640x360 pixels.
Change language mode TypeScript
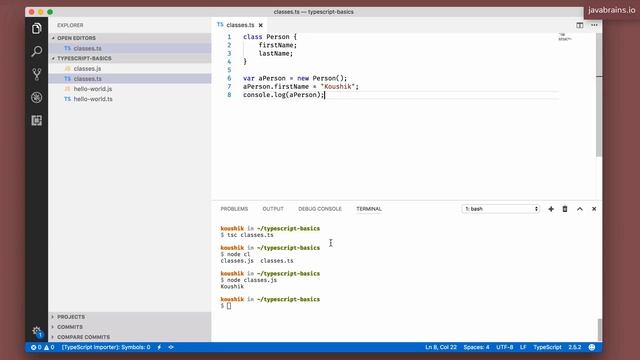coord(547,347)
